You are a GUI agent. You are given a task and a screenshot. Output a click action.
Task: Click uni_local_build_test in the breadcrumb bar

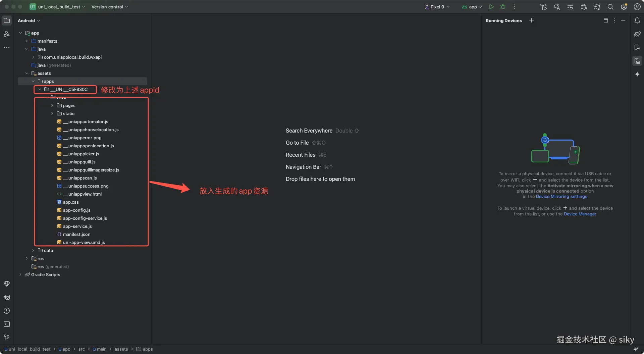pos(28,349)
